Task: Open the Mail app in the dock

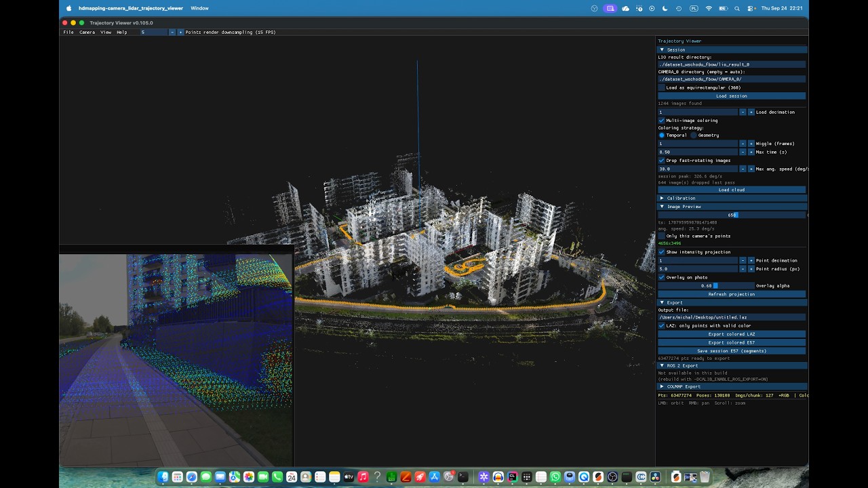Action: click(220, 477)
